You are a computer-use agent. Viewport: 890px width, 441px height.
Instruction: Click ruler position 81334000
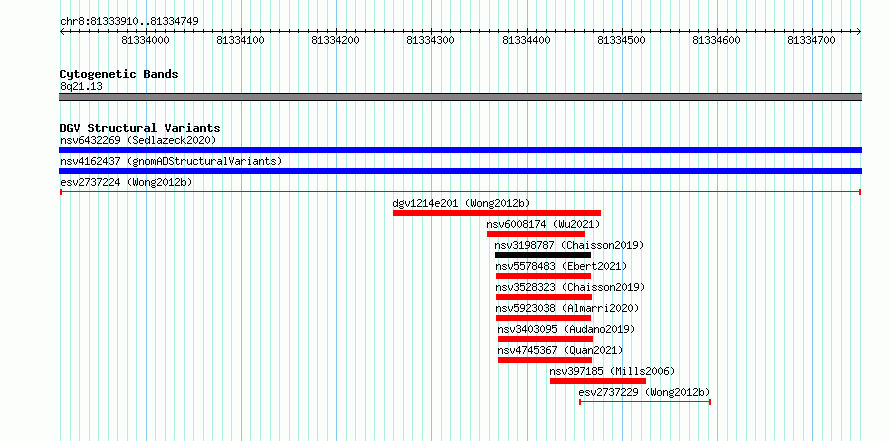[x=146, y=40]
